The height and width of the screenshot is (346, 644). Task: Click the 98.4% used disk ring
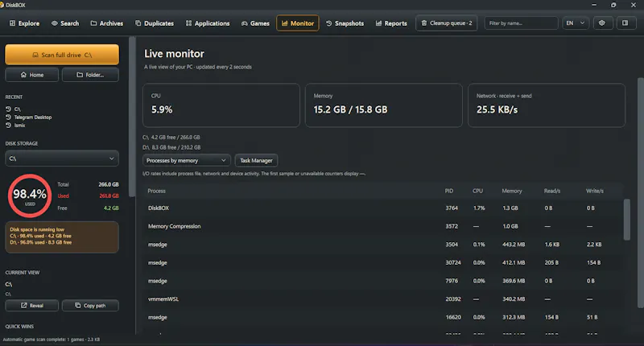click(30, 196)
